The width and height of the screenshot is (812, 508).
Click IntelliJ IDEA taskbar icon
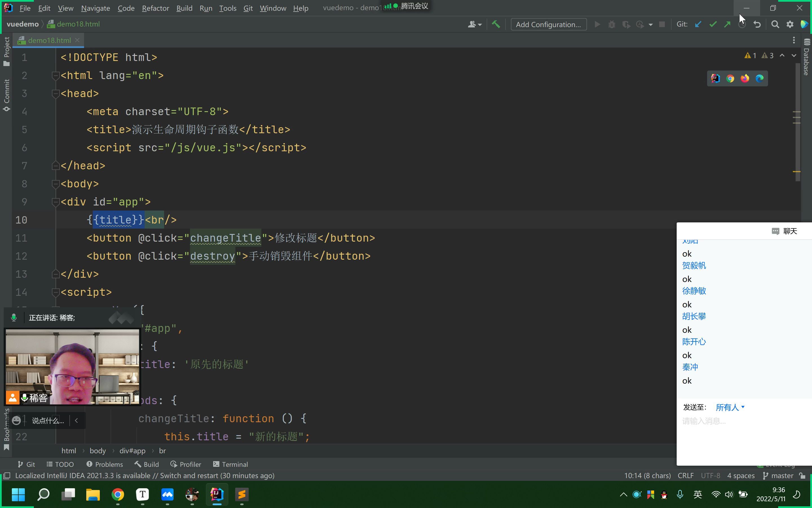pos(217,494)
